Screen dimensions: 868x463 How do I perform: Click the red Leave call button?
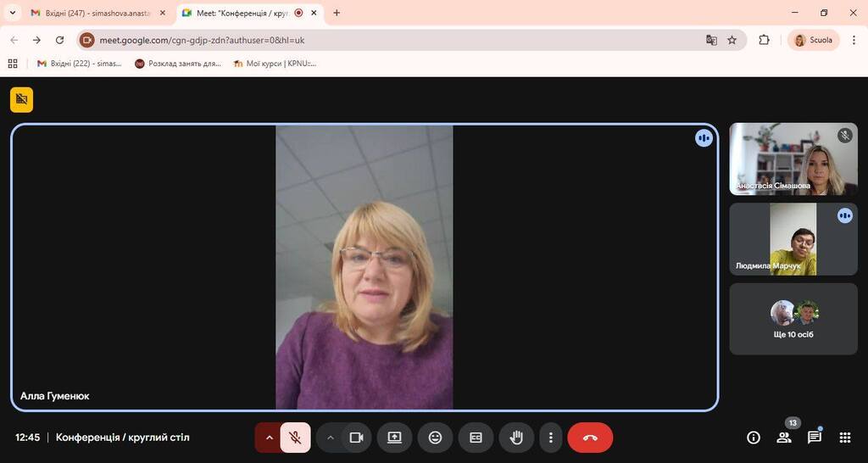click(x=590, y=438)
